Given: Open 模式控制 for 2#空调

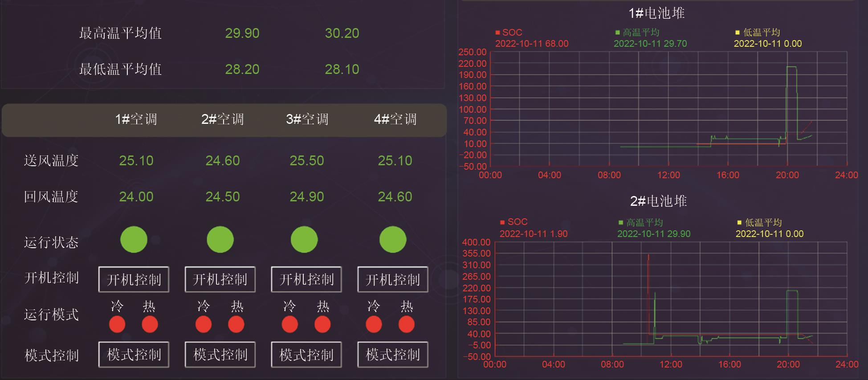Looking at the screenshot, I should point(220,355).
